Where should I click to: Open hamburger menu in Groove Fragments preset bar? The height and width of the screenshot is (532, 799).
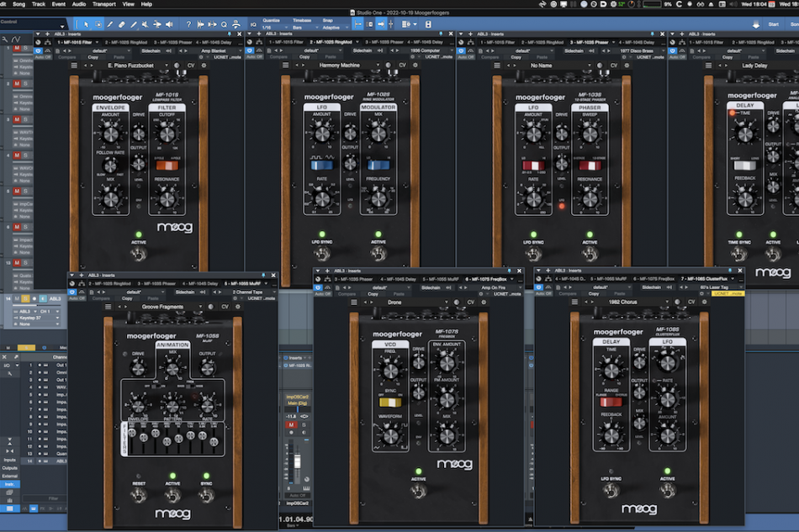[108, 307]
